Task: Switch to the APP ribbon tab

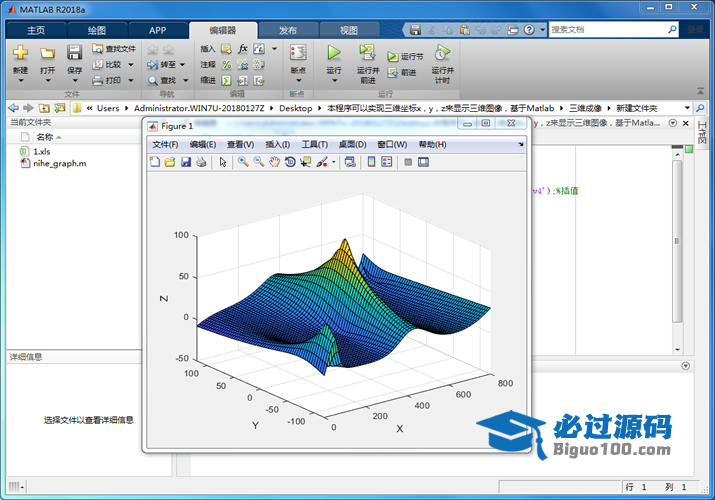Action: (157, 30)
